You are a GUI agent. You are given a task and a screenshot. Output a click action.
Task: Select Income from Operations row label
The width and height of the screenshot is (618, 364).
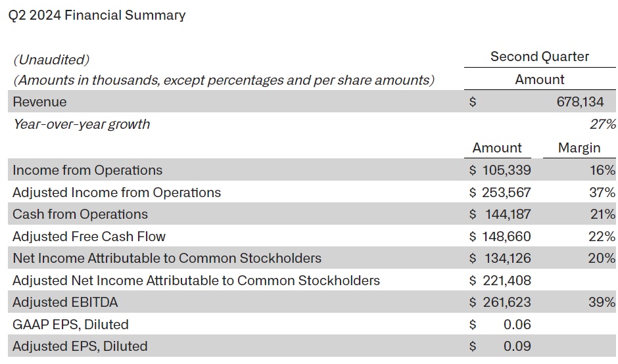tap(87, 170)
